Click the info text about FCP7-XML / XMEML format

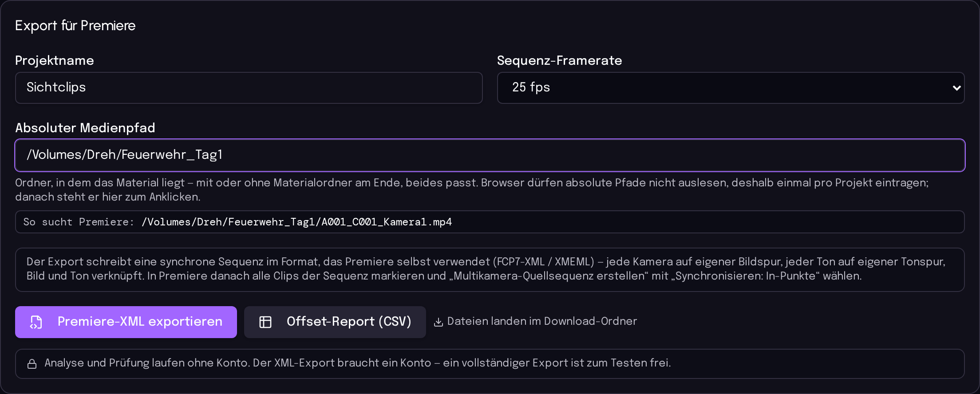tap(486, 269)
